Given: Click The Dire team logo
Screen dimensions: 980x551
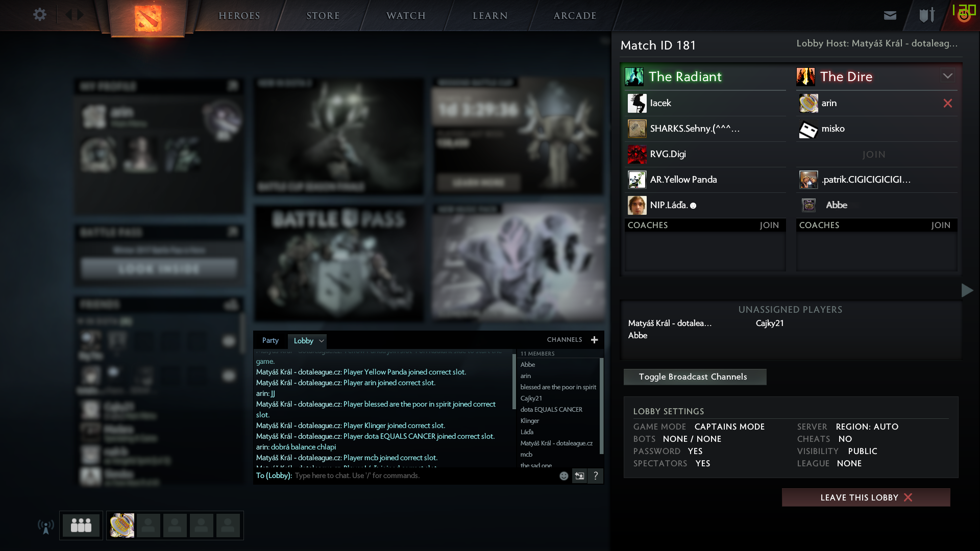Looking at the screenshot, I should click(x=806, y=77).
